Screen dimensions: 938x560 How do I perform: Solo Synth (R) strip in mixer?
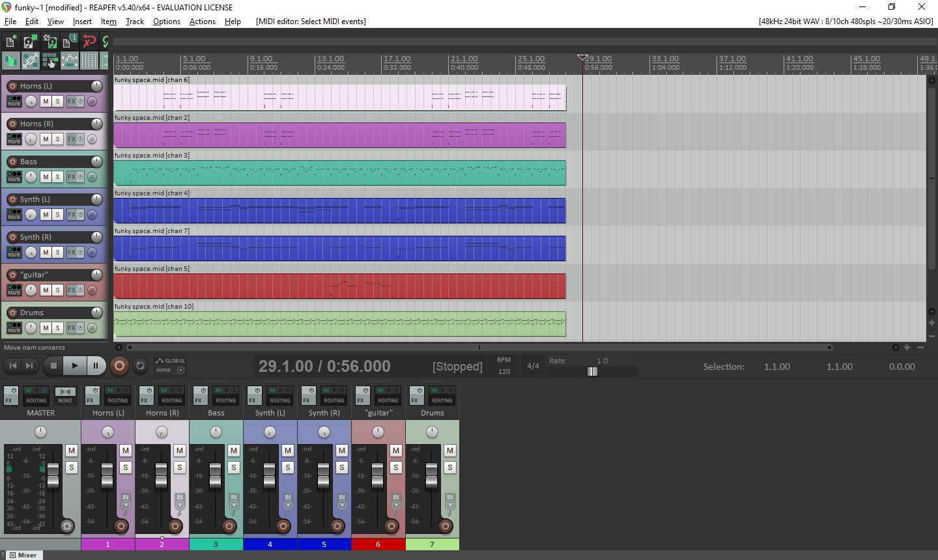tap(341, 468)
